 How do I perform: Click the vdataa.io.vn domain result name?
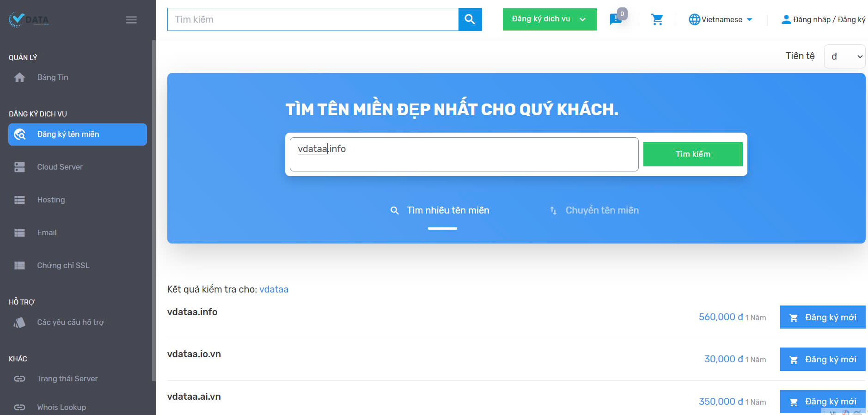click(x=194, y=354)
